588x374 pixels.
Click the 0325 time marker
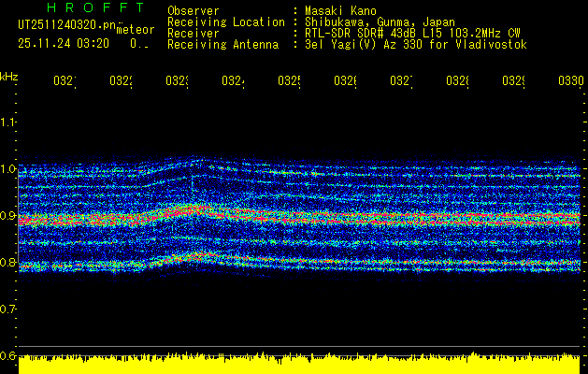pyautogui.click(x=290, y=81)
